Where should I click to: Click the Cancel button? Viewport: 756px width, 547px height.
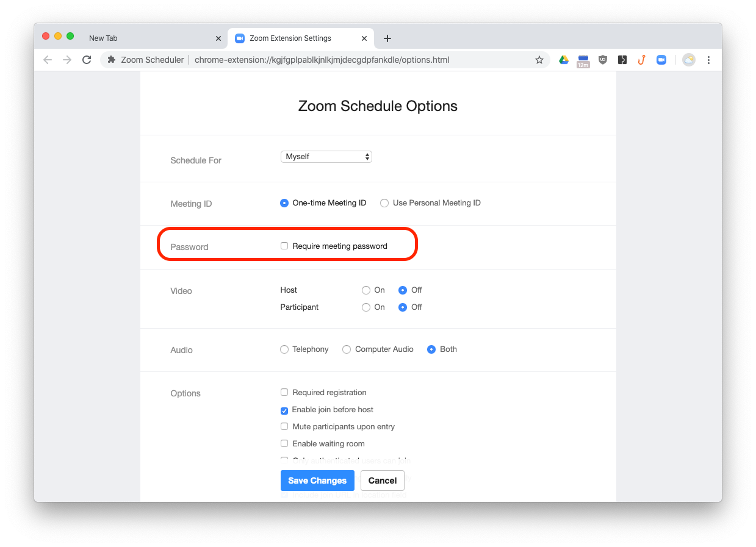[x=383, y=481]
